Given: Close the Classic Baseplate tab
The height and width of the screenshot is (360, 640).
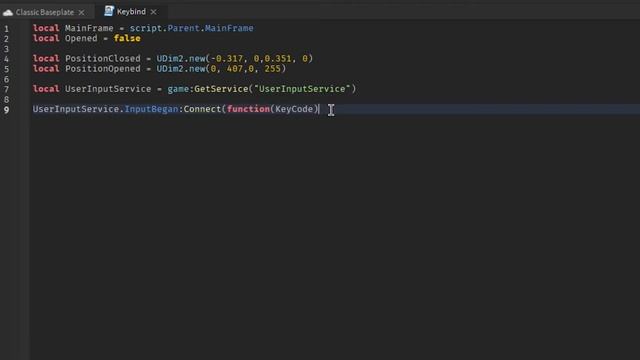Looking at the screenshot, I should [81, 13].
